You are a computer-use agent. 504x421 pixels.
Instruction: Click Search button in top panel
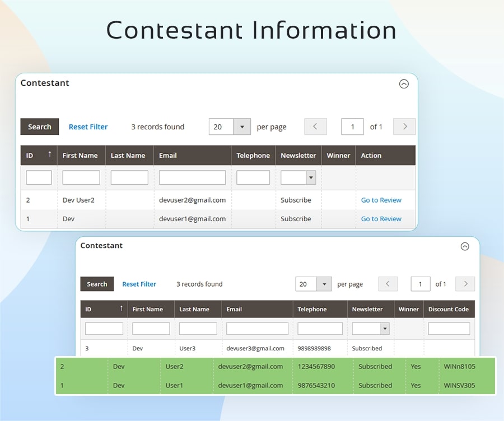(x=40, y=127)
